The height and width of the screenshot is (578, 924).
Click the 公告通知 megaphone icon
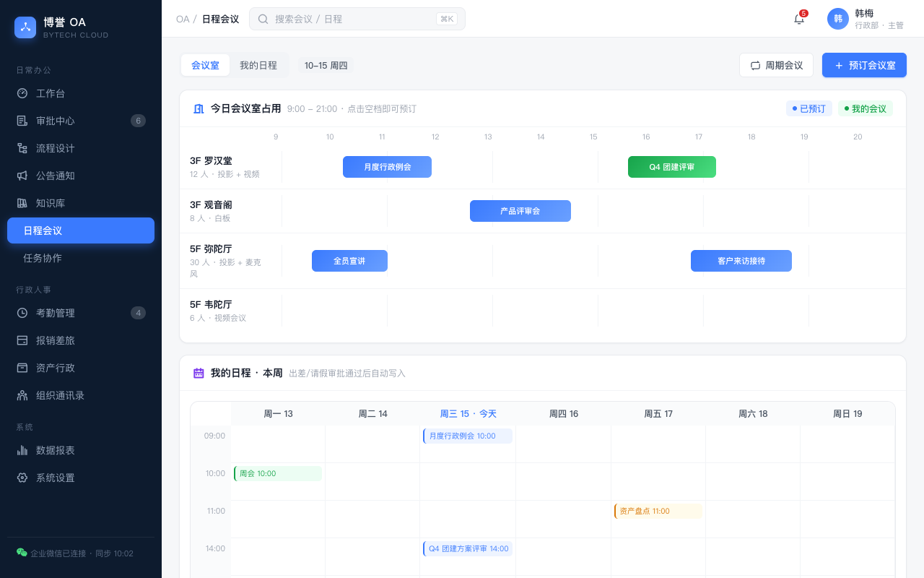[22, 176]
